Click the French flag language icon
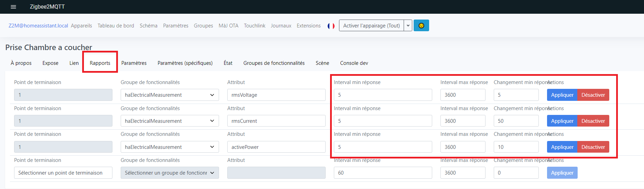This screenshot has width=644, height=189. click(331, 26)
